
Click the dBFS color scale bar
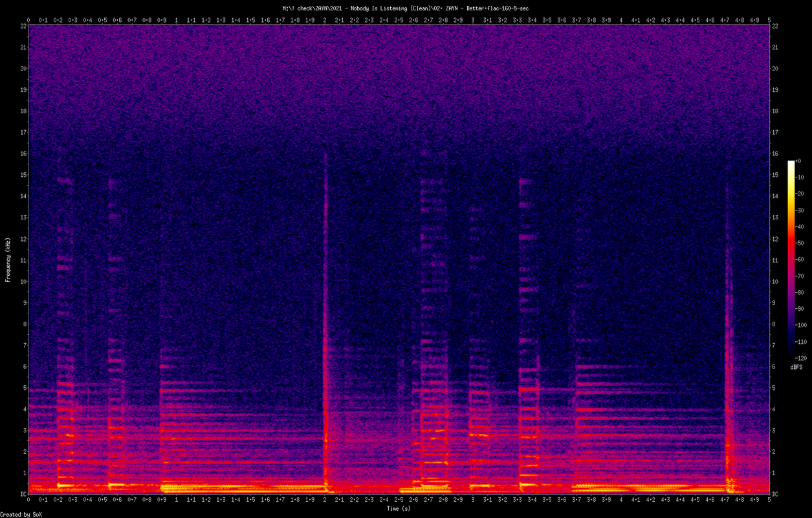(x=791, y=259)
